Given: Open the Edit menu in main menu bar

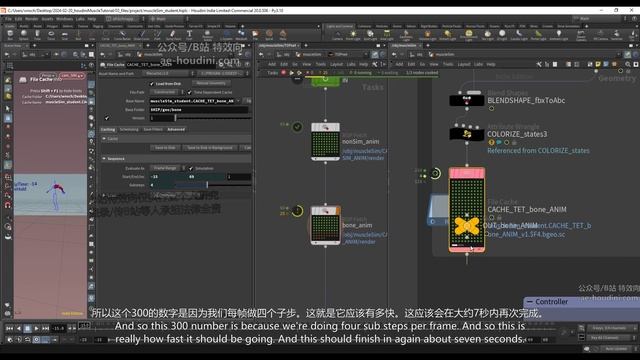Looking at the screenshot, I should [18, 19].
